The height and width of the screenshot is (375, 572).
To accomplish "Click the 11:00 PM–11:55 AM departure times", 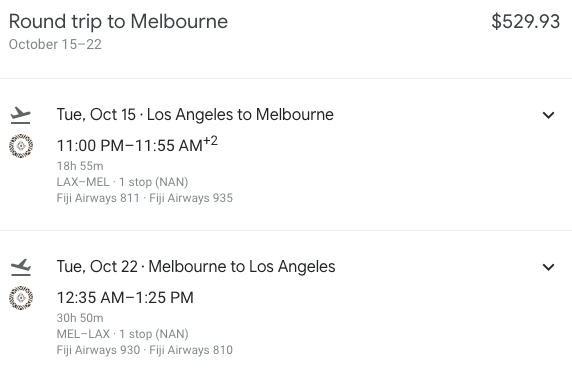I will (130, 146).
